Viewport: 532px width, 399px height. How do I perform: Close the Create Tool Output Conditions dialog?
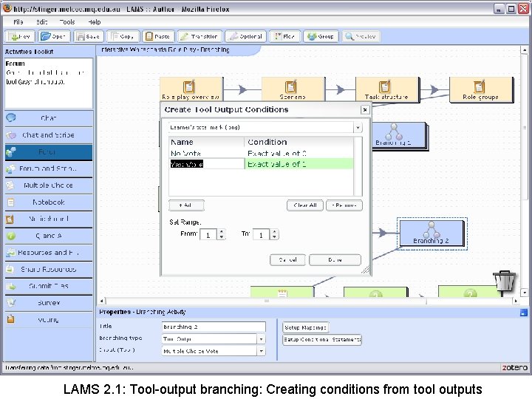click(365, 109)
